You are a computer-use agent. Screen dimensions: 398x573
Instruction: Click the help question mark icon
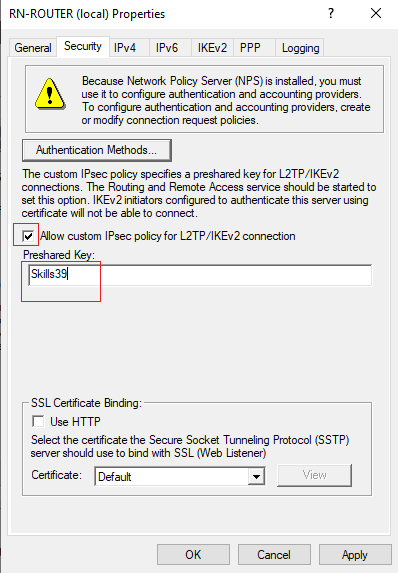click(331, 14)
